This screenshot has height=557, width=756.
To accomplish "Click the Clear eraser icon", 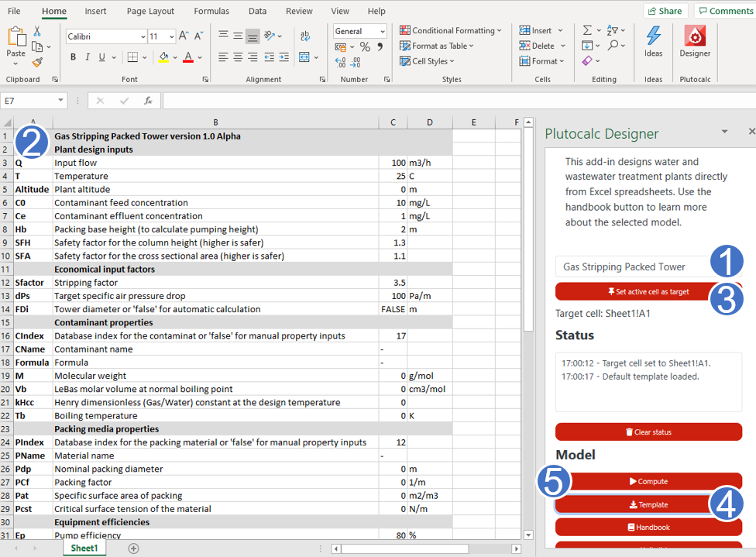I will point(587,60).
